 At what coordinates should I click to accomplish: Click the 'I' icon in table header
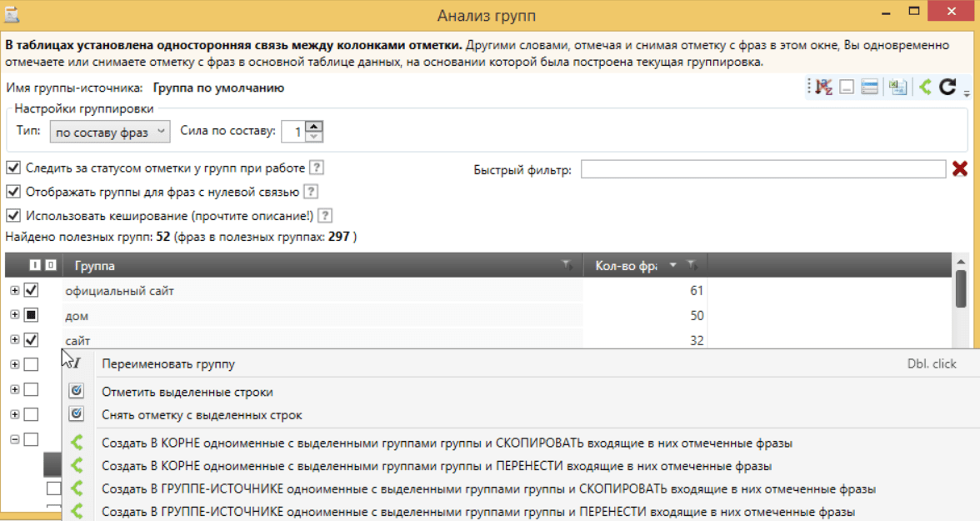pos(35,265)
